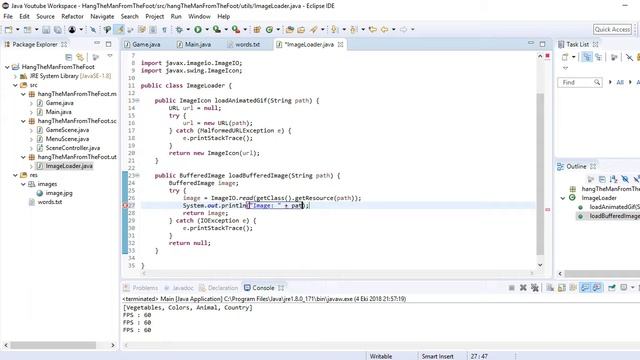Screen dimensions: 640x360
Task: Collapse the HangTheManFromTheFoot project node
Action: tap(7, 67)
